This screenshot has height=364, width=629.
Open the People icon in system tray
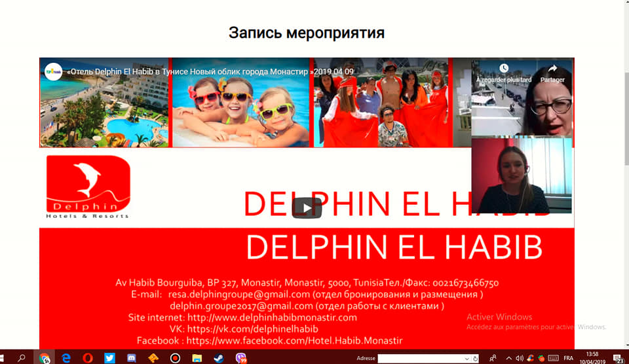(x=493, y=358)
